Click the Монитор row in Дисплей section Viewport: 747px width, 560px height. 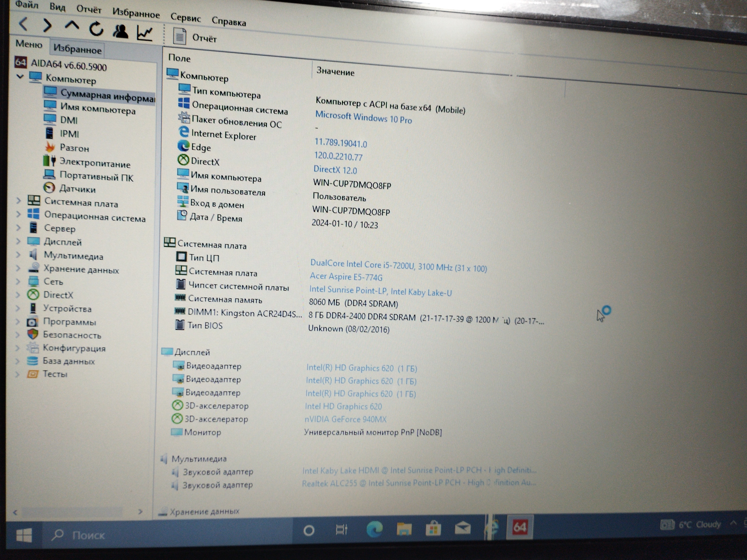point(306,432)
